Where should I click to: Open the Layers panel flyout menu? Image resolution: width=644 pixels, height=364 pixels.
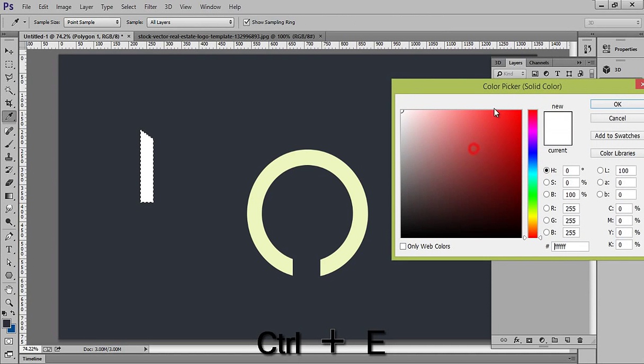[591, 62]
